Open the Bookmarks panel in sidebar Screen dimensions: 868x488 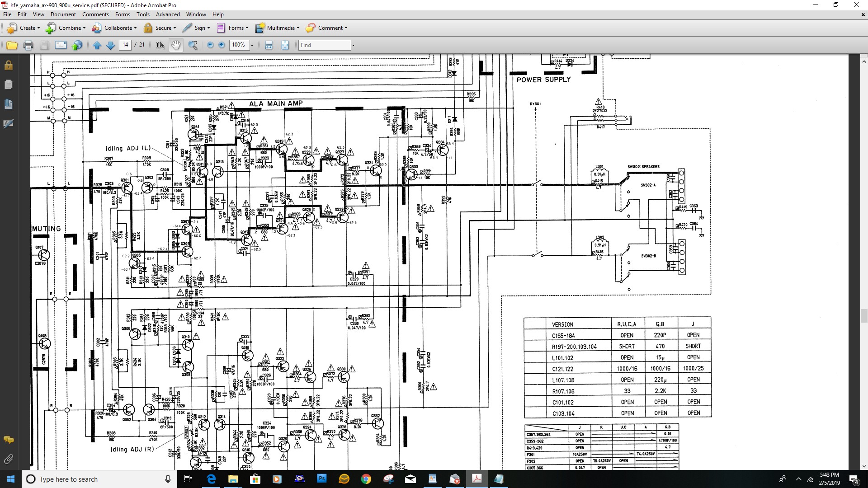click(x=8, y=104)
